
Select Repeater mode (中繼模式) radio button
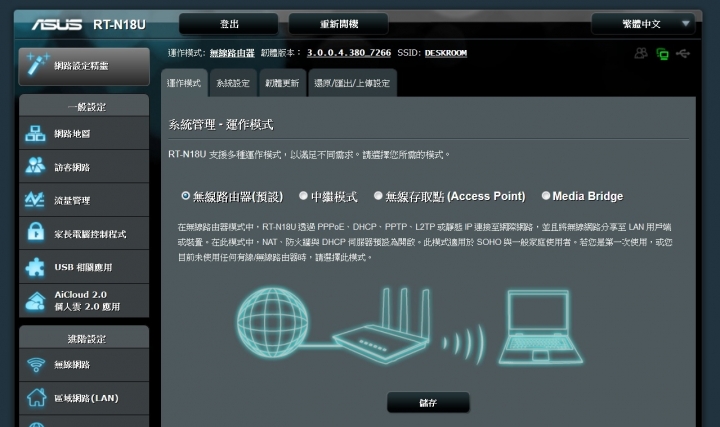click(303, 196)
